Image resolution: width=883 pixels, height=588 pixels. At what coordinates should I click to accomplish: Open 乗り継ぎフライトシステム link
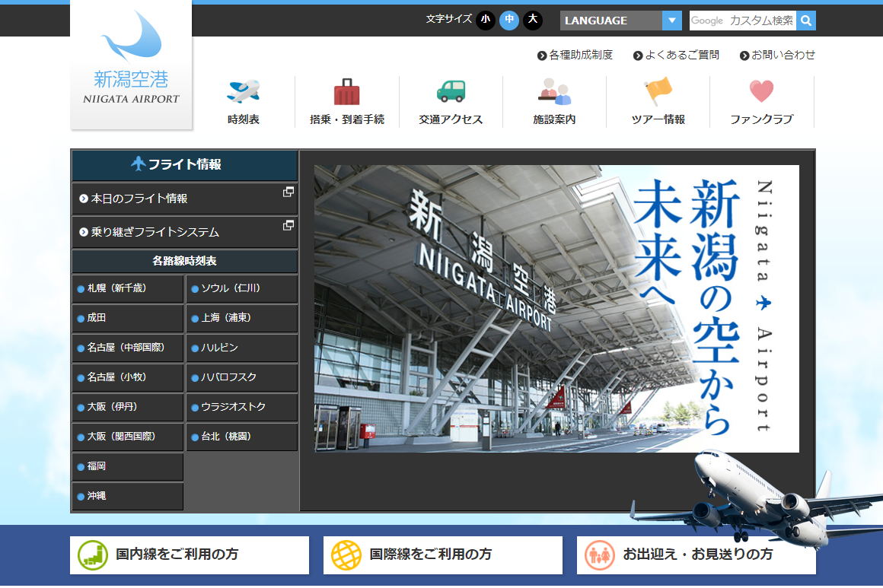click(184, 232)
